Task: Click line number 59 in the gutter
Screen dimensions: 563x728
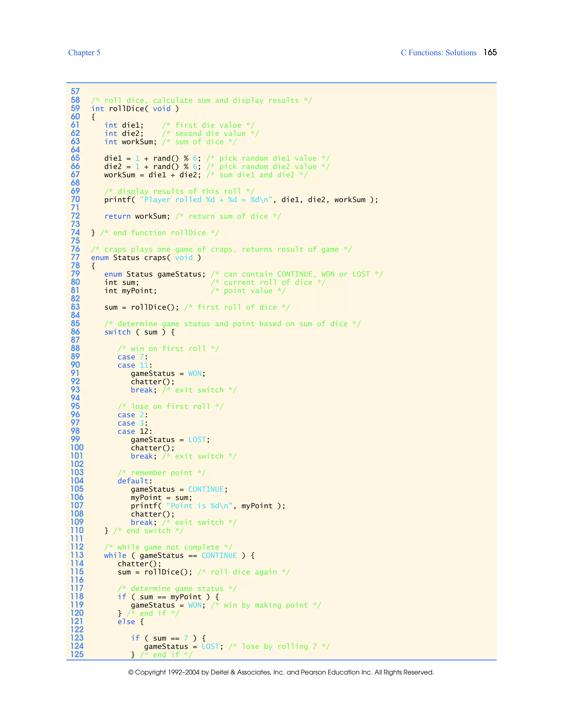Action: 75,108
